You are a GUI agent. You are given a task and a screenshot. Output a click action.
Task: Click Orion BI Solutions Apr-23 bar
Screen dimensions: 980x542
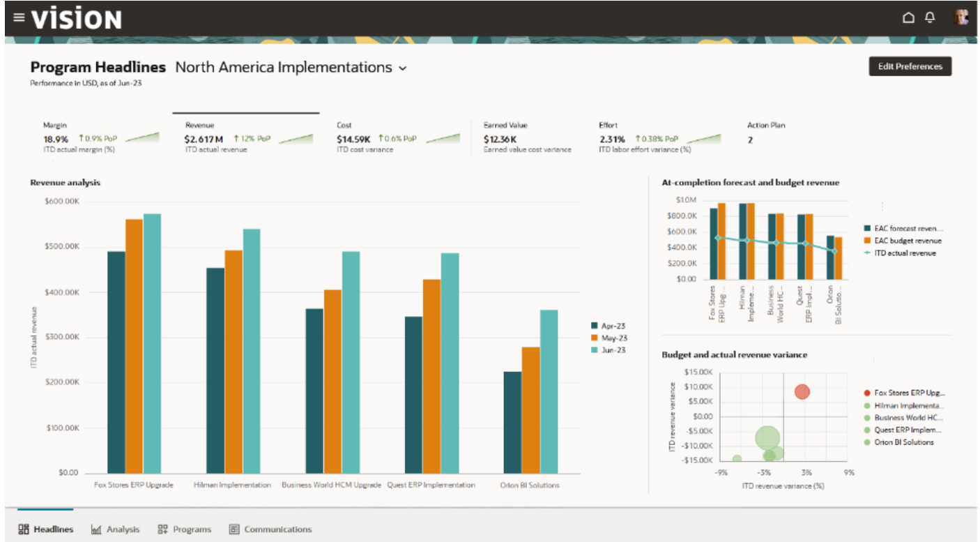point(512,422)
